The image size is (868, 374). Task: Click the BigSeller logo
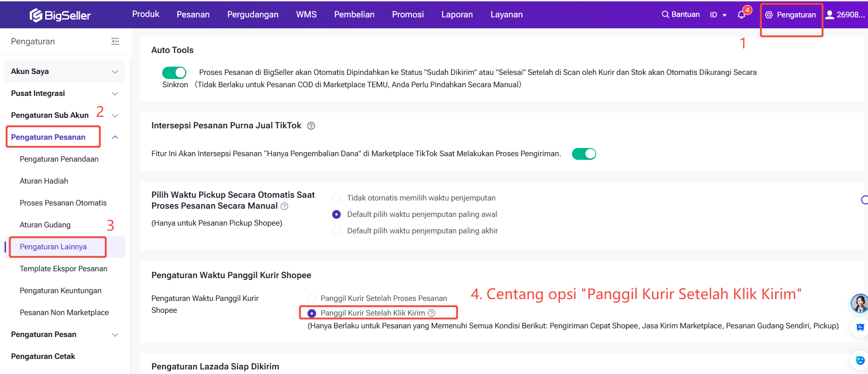(x=60, y=15)
